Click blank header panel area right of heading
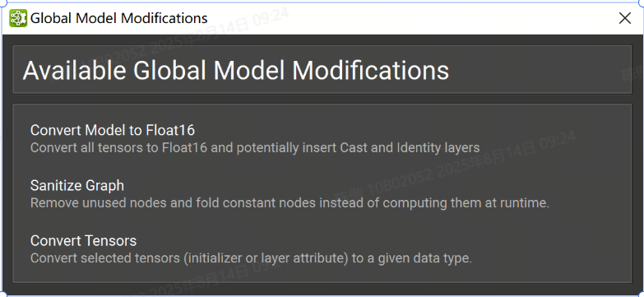Viewport: 644px width, 297px height. [x=538, y=70]
